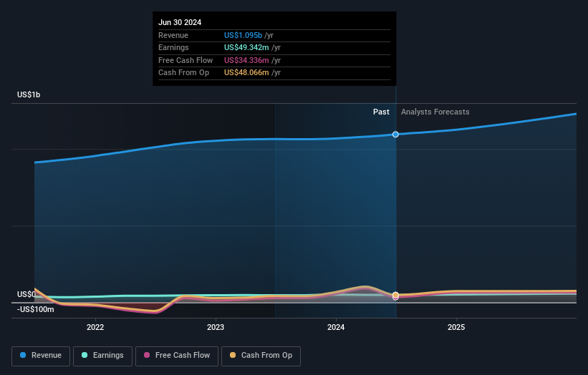Click the blue Revenue data point marker
588x375 pixels.
tap(395, 135)
